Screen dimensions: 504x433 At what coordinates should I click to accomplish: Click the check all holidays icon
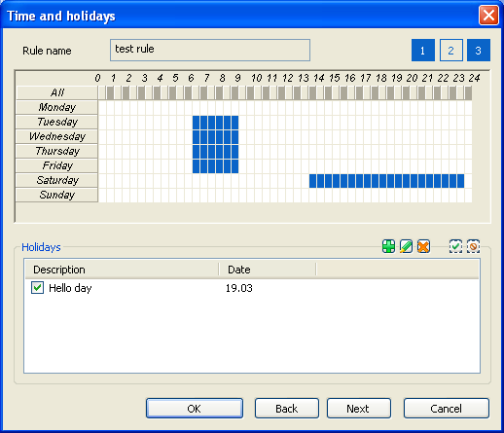[455, 246]
